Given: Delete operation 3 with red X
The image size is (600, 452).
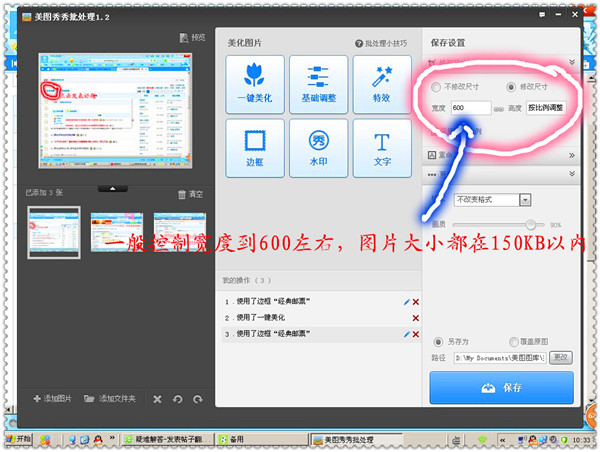Looking at the screenshot, I should tap(416, 334).
